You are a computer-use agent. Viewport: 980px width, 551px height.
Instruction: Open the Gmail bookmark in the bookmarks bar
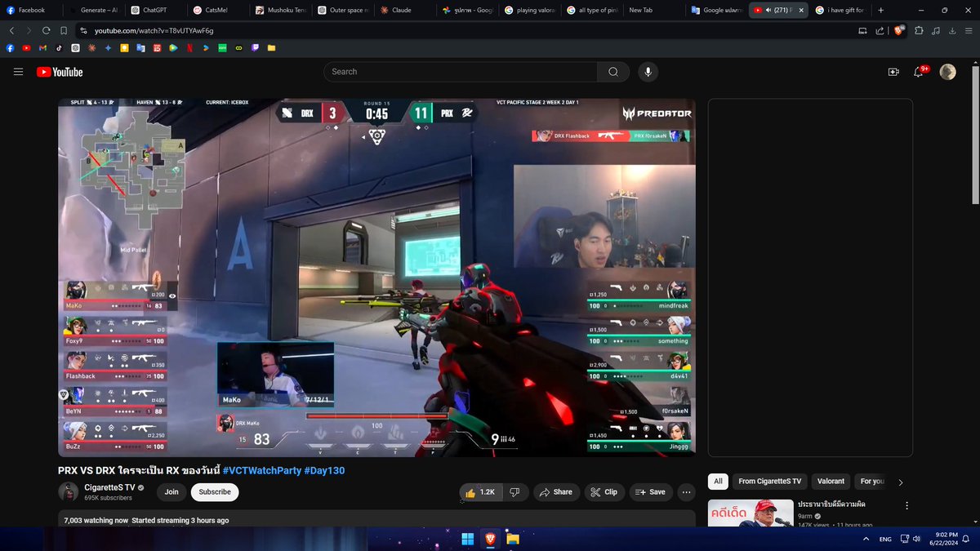(42, 48)
